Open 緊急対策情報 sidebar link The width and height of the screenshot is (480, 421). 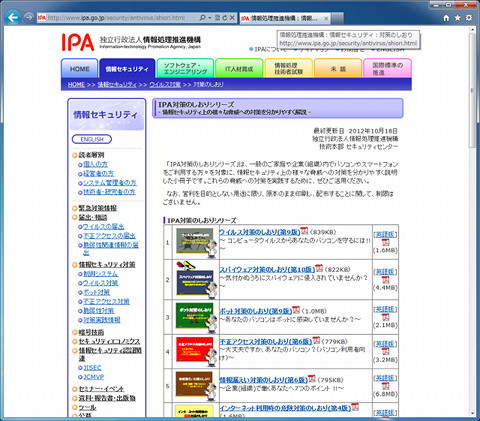(x=98, y=208)
